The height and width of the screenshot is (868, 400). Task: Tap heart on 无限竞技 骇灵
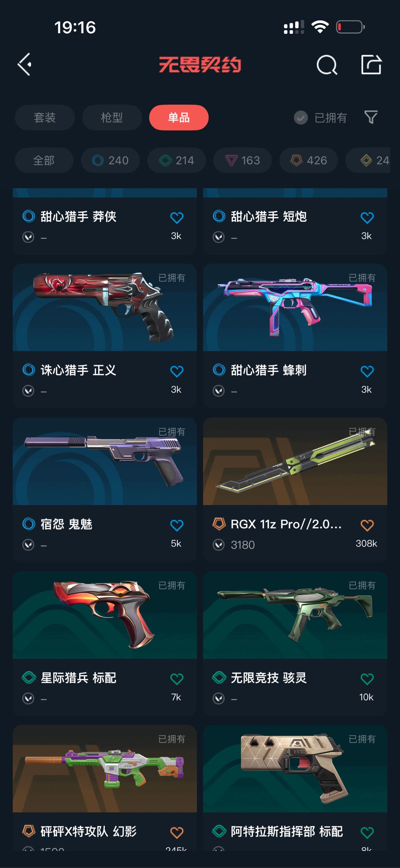(x=367, y=679)
